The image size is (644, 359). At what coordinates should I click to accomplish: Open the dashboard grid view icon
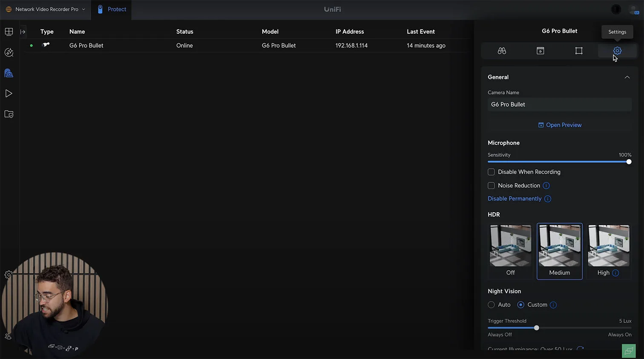click(x=9, y=32)
